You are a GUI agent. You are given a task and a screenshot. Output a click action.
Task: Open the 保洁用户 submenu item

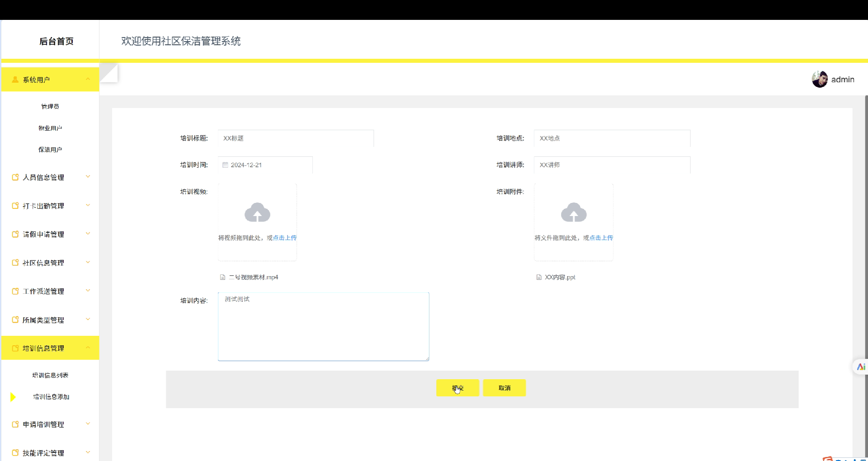[x=50, y=150]
